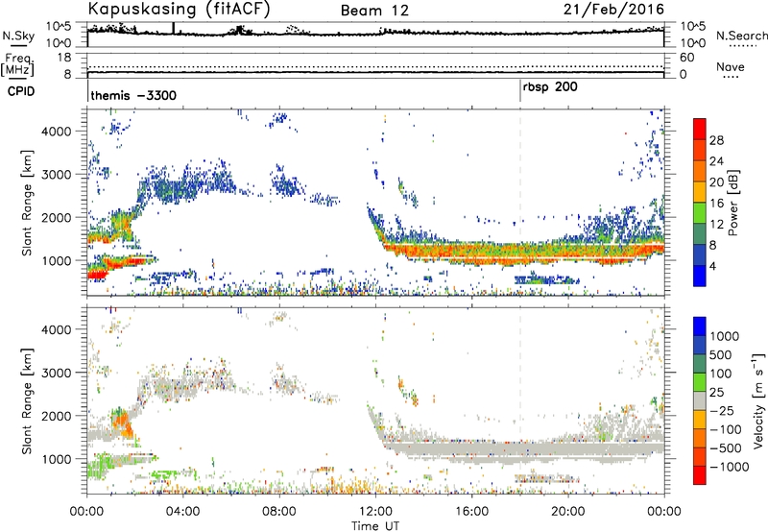Click the 'Power [dB]' colorbar title
Screen dimensions: 768x532
[732, 203]
